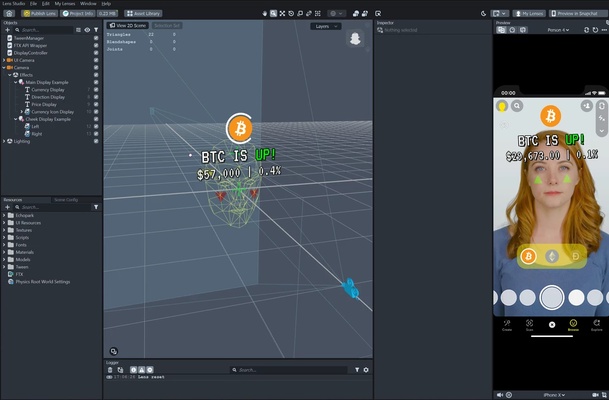Click the Bitcoin coin icon in the 3D scene
This screenshot has height=400, width=609.
240,128
